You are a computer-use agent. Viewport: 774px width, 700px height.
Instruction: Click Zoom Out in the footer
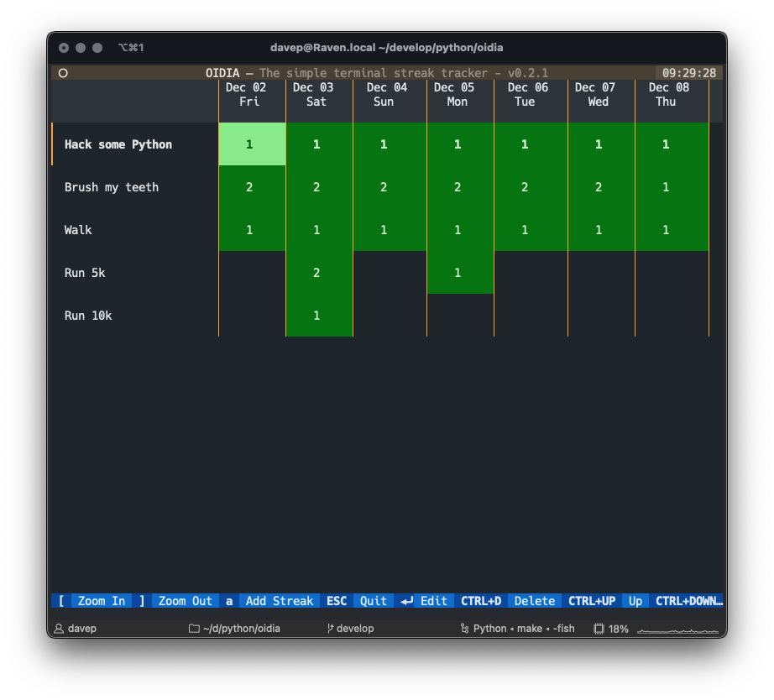(185, 601)
